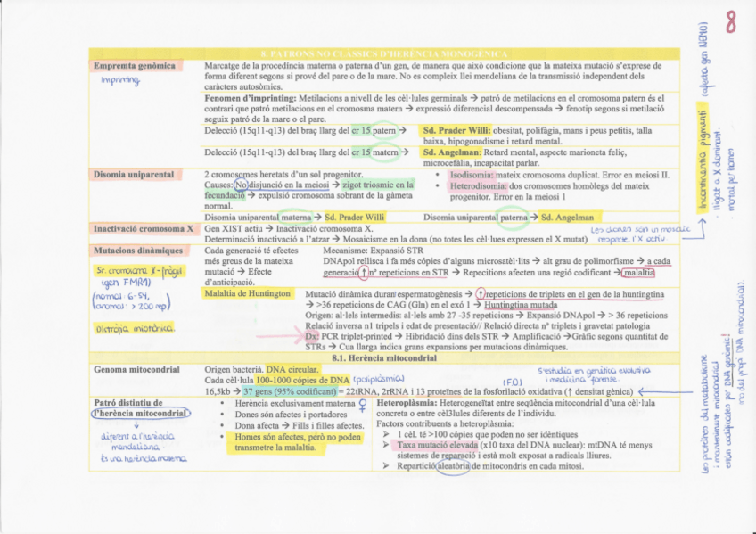
Task: Click the bold text 'Fenomen d'imprinting:'
Action: point(251,98)
